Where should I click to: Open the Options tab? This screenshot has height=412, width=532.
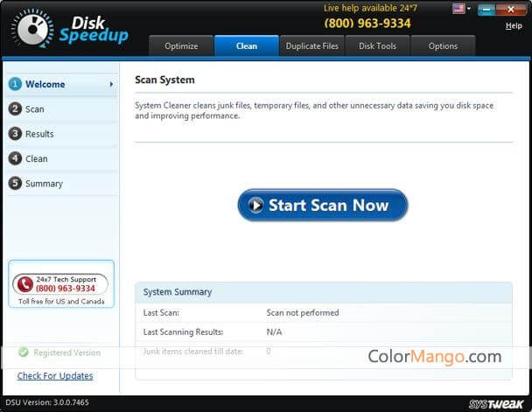point(443,46)
